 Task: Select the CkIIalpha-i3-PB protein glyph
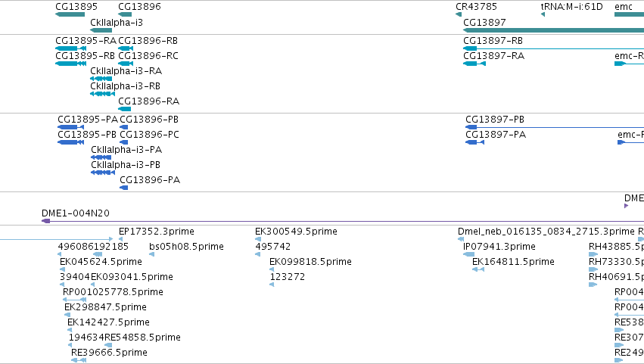(103, 173)
